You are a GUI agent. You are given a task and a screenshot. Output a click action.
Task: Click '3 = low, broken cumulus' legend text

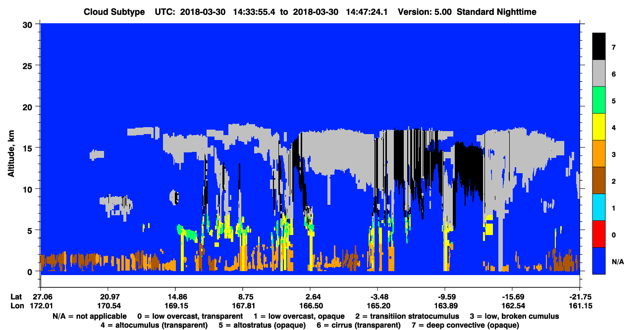[515, 316]
